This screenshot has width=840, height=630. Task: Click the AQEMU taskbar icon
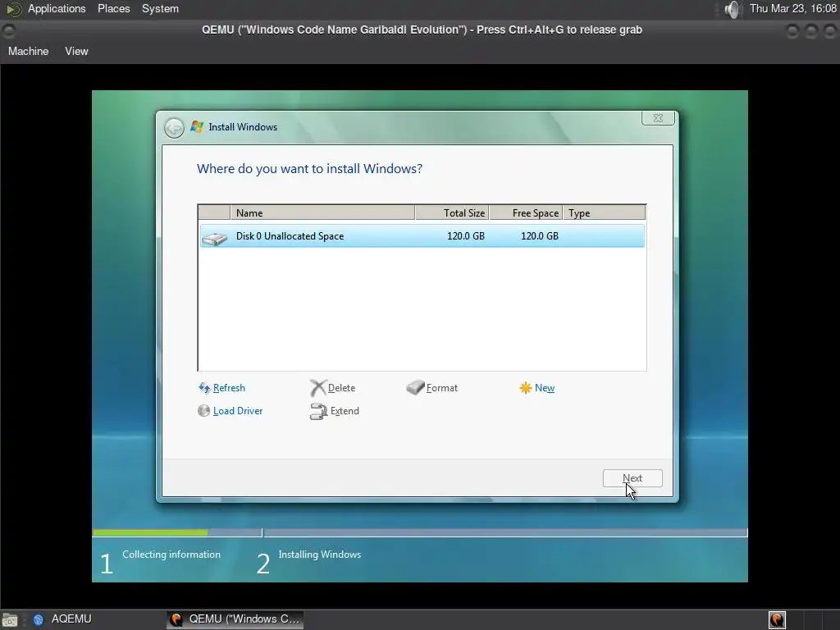tap(38, 620)
